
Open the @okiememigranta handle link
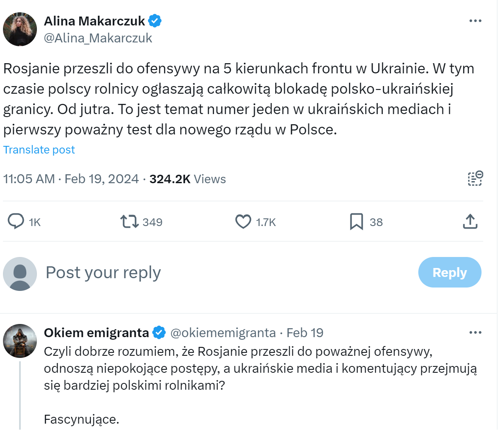[223, 333]
